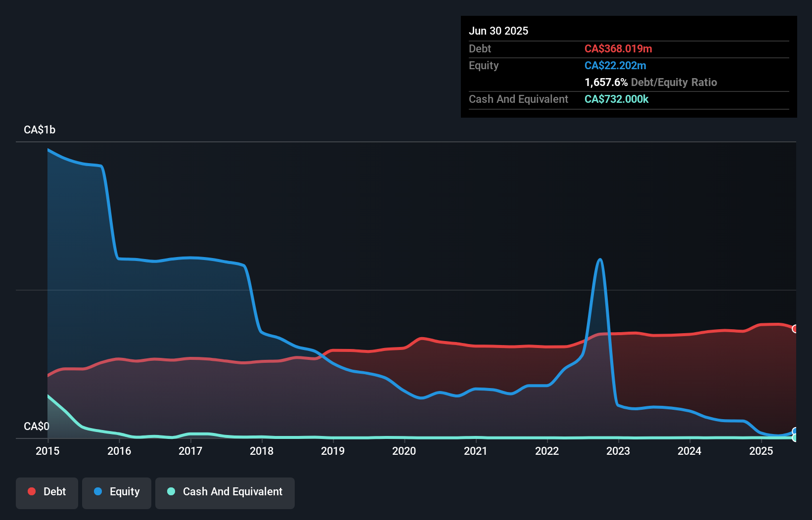Click the 2016 x-axis label

(x=119, y=451)
